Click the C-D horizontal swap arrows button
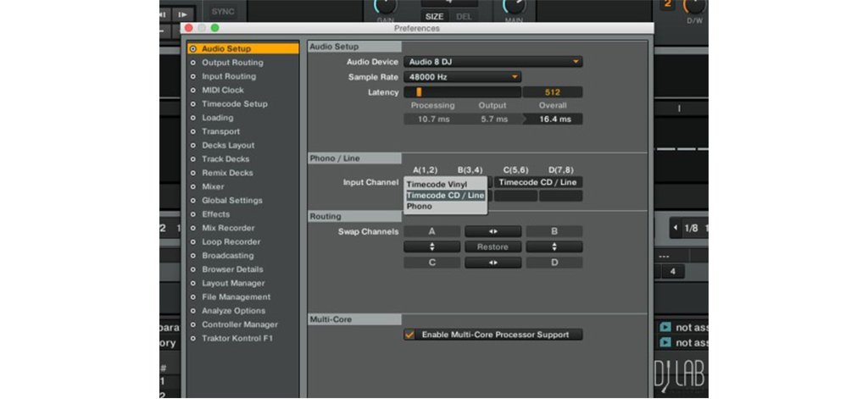This screenshot has height=399, width=868. click(x=492, y=263)
